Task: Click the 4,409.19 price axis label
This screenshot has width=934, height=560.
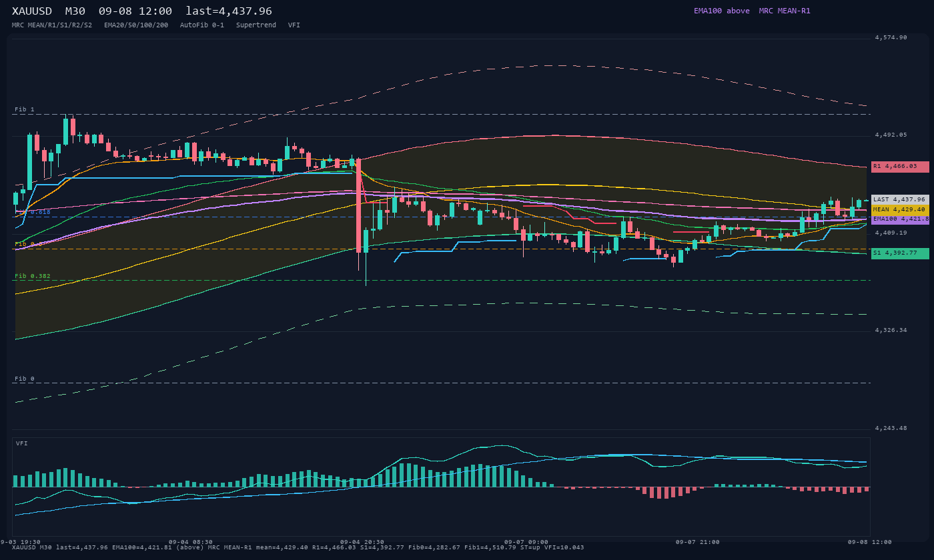Action: click(x=891, y=233)
